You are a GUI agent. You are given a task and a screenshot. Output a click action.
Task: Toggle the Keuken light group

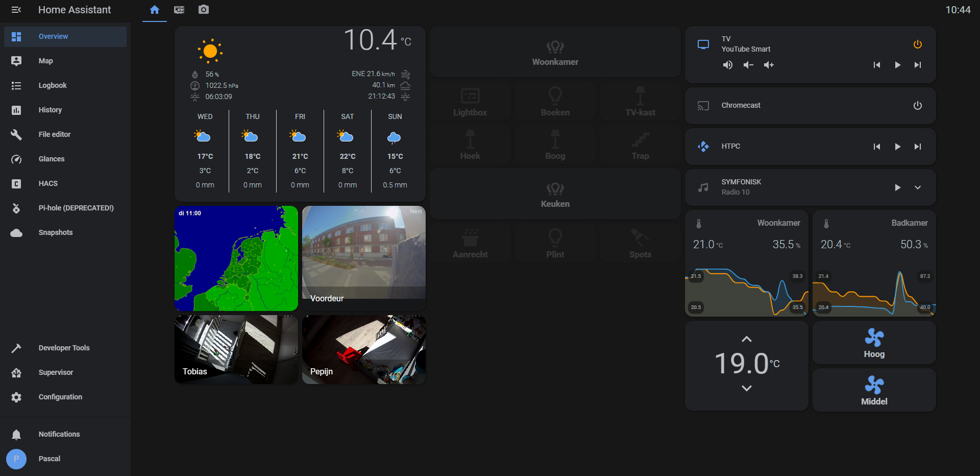555,194
